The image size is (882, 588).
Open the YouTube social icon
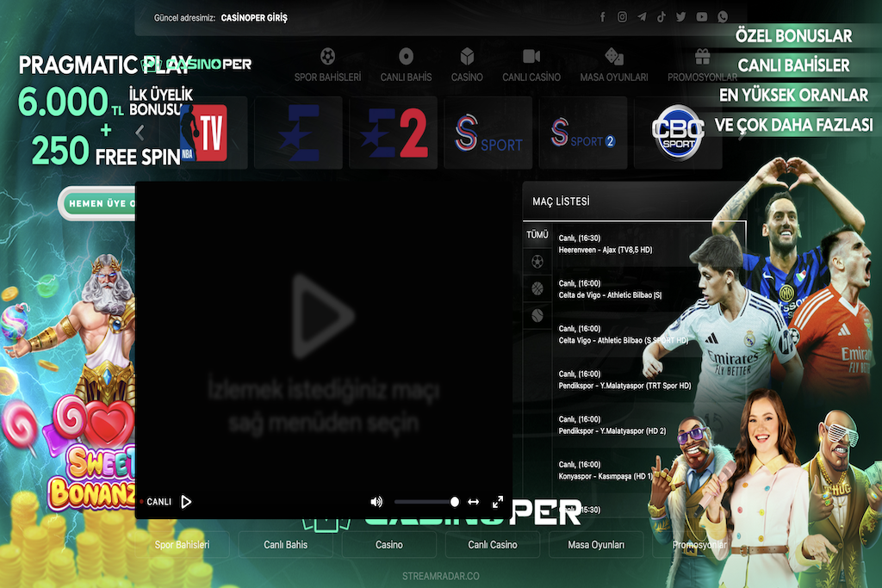coord(701,17)
